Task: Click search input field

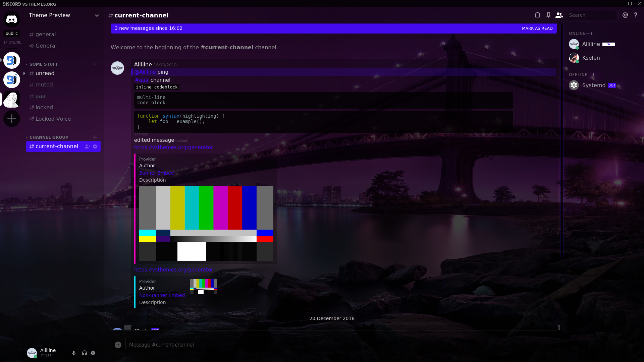Action: point(592,15)
